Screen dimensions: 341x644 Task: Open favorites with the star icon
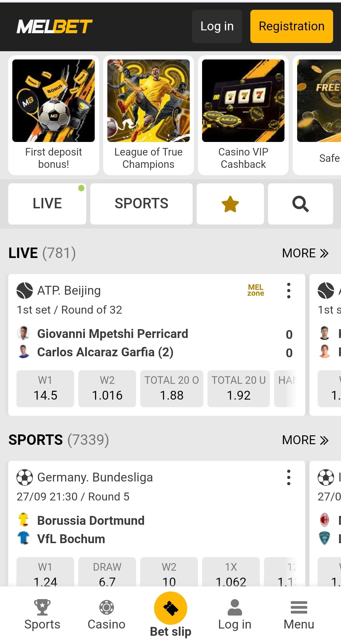pos(230,204)
